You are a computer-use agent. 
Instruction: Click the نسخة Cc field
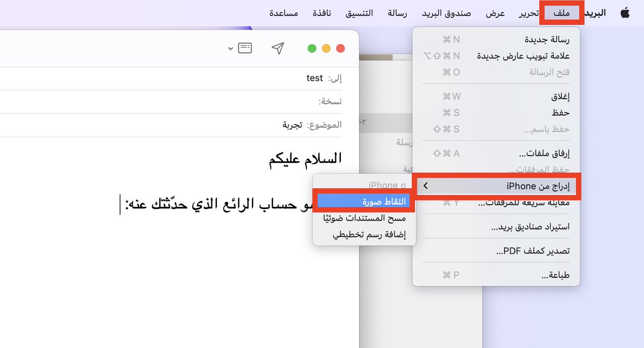tap(172, 101)
